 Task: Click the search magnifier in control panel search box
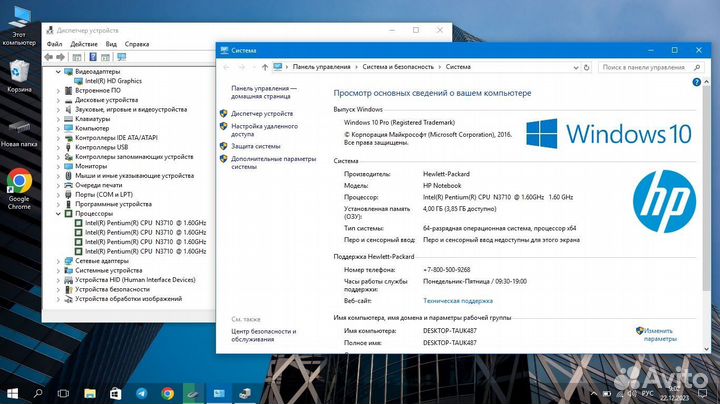tap(697, 67)
